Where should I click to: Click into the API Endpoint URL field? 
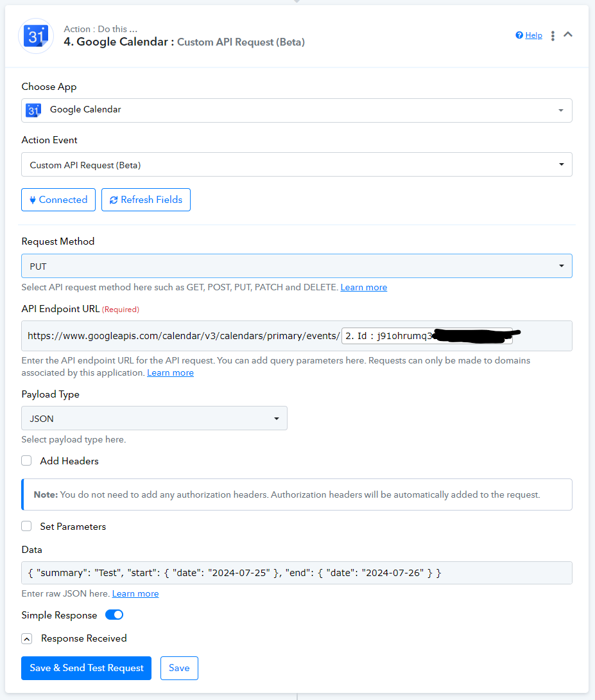[297, 336]
